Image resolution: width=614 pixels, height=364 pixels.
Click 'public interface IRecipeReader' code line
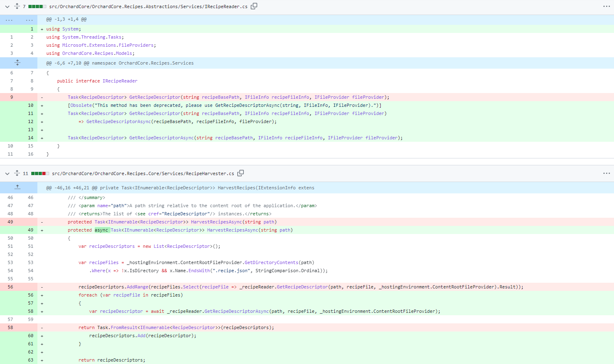click(x=97, y=81)
